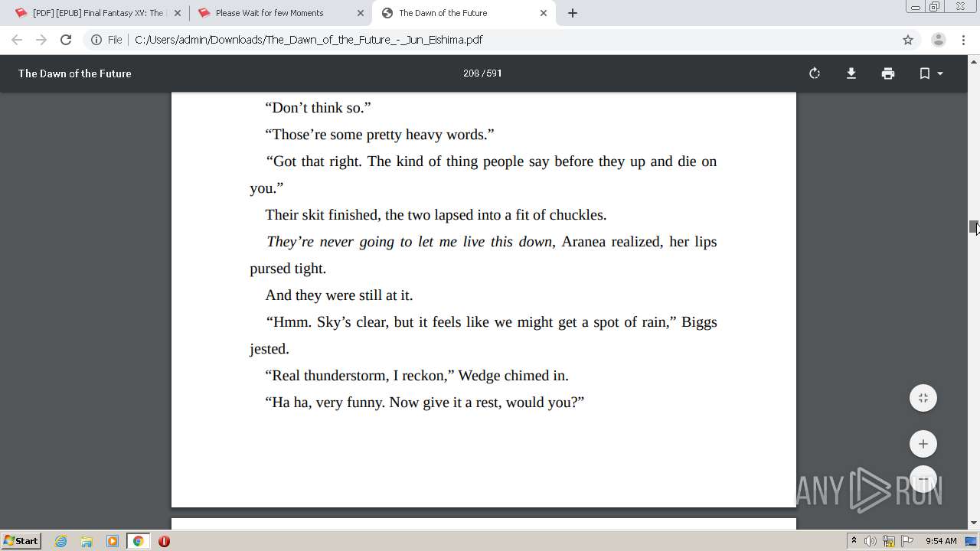
Task: Show hidden system tray icons
Action: coord(854,541)
